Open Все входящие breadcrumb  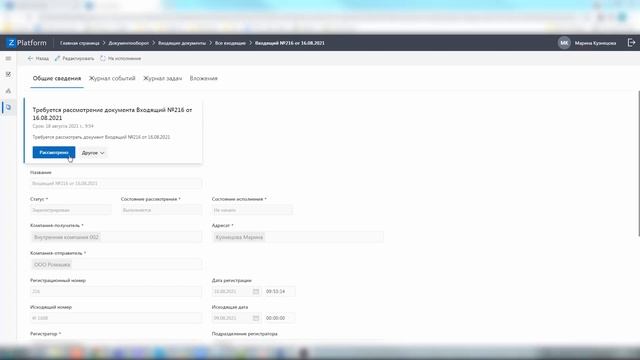point(230,43)
